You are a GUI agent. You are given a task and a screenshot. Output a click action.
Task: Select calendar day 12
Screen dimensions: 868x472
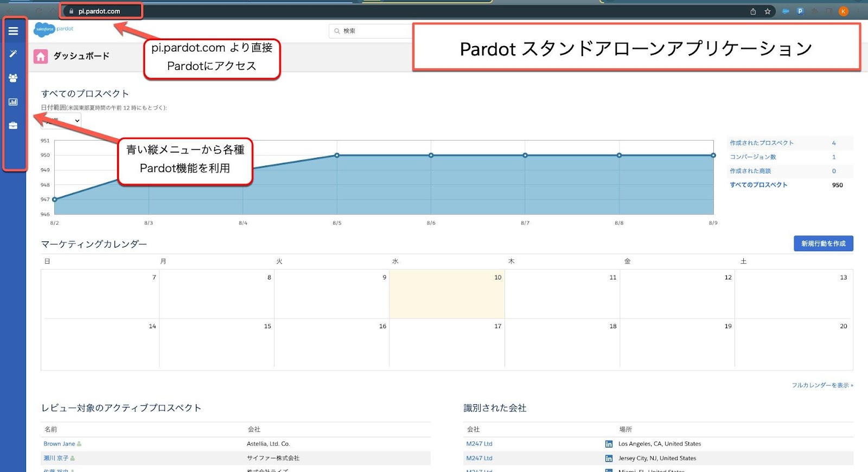click(x=677, y=294)
